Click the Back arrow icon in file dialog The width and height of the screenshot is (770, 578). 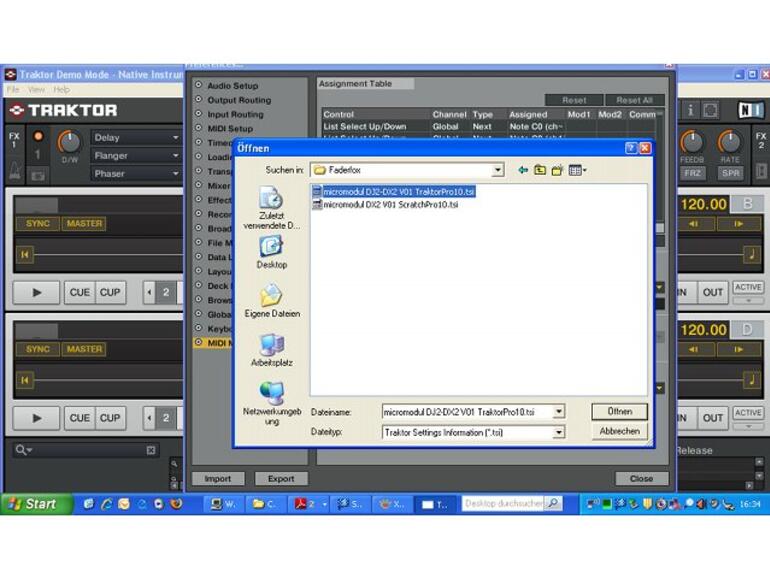coord(523,170)
